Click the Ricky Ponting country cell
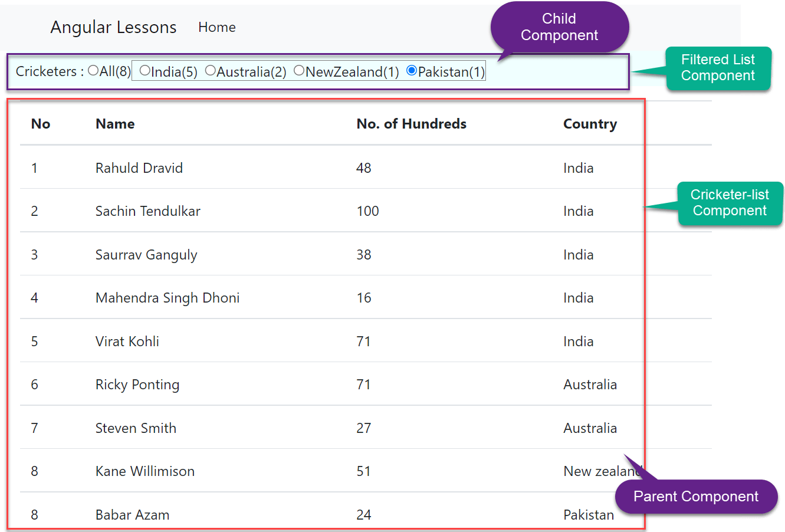This screenshot has height=532, width=785. [x=590, y=384]
